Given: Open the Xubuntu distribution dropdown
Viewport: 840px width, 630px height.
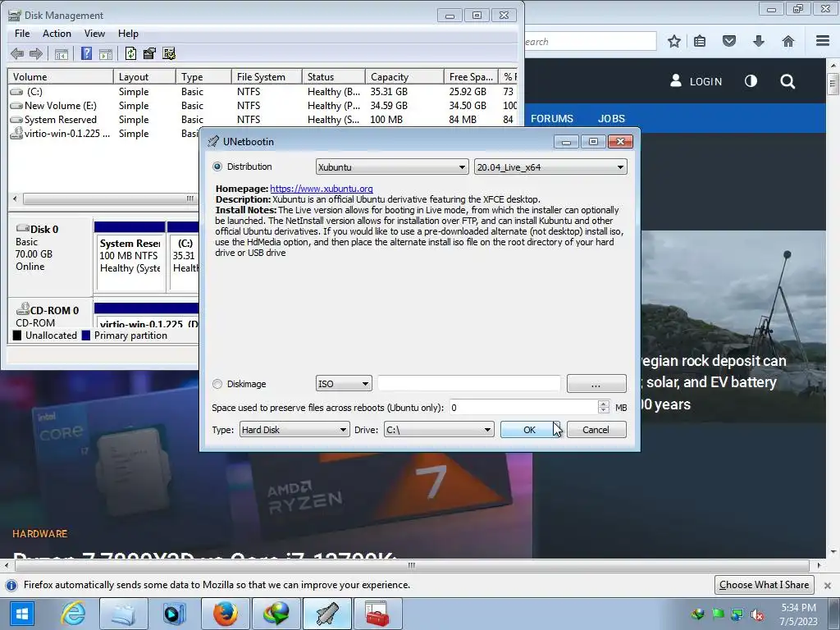Looking at the screenshot, I should 392,167.
